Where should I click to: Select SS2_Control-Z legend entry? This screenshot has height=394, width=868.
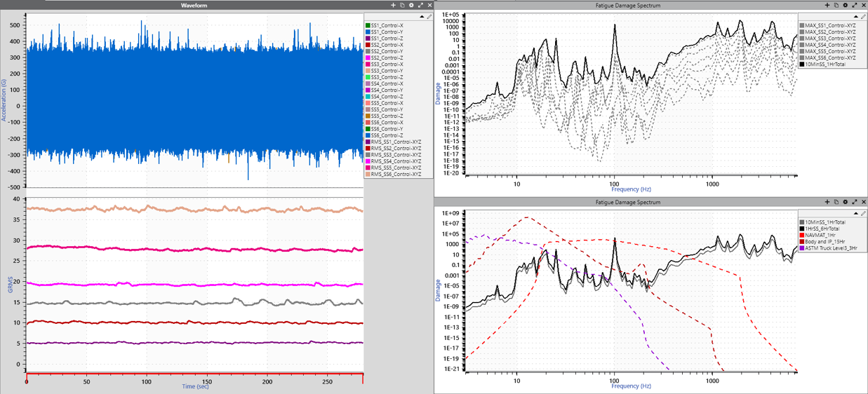[384, 58]
